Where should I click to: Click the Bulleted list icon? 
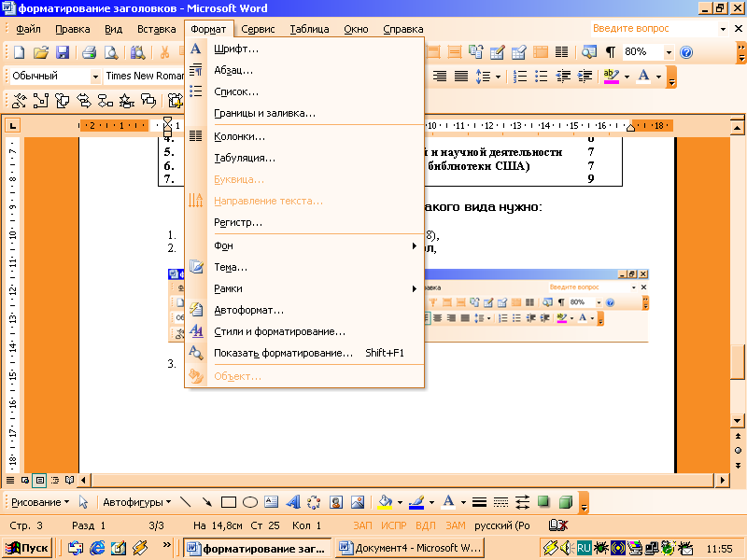tap(542, 77)
